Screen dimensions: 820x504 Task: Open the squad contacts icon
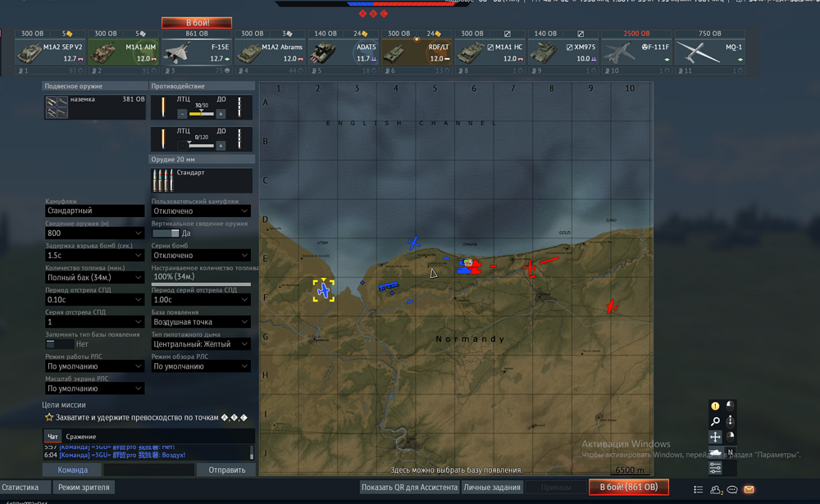coord(715,489)
